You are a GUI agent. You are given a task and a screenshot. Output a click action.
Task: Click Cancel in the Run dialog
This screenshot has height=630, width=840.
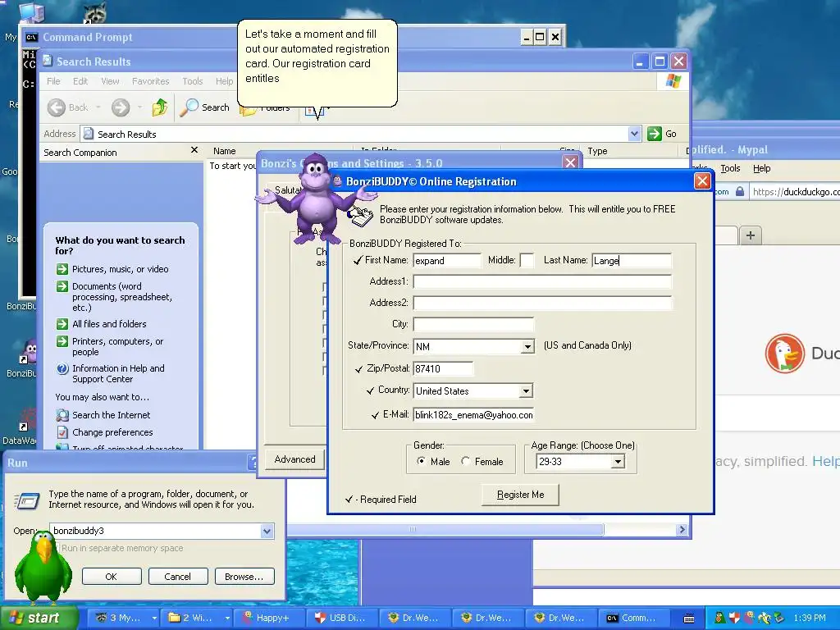point(177,577)
